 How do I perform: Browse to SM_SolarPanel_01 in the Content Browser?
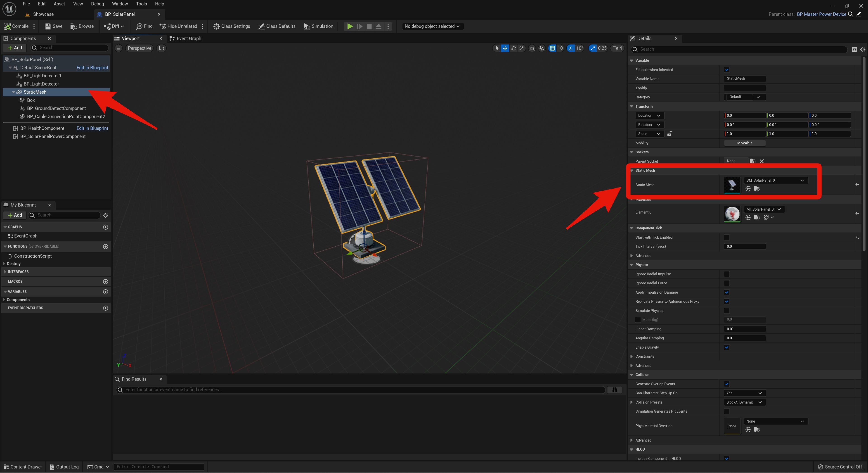click(x=757, y=189)
